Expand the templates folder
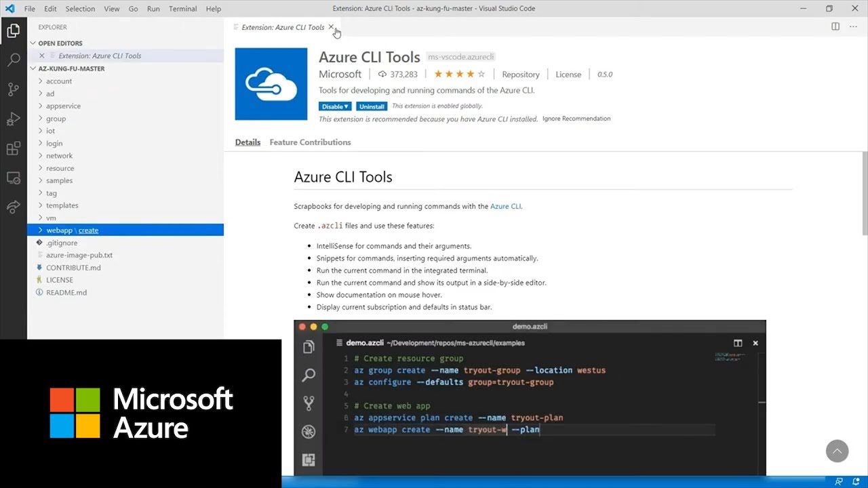Viewport: 868px width, 488px height. click(x=125, y=205)
